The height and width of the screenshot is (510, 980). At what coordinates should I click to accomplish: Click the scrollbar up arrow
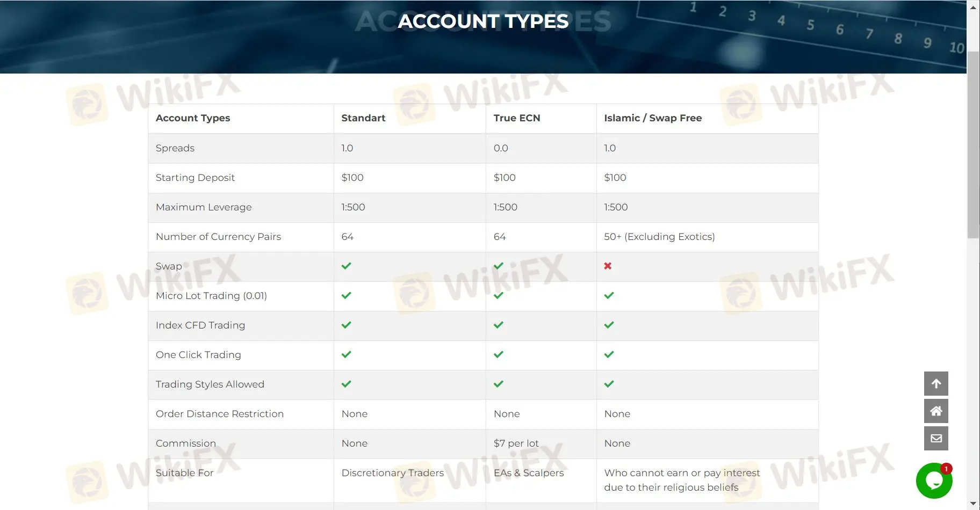pyautogui.click(x=973, y=8)
